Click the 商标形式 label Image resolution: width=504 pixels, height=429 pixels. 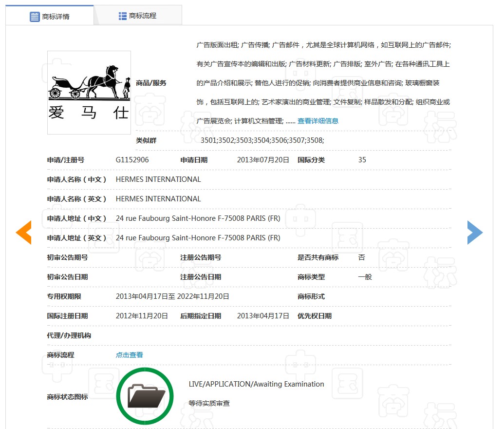(x=311, y=296)
